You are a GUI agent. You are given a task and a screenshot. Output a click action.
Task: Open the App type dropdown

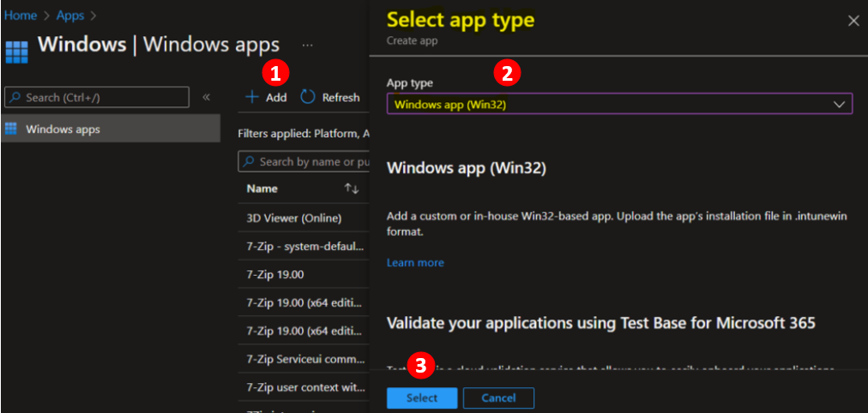click(x=619, y=104)
